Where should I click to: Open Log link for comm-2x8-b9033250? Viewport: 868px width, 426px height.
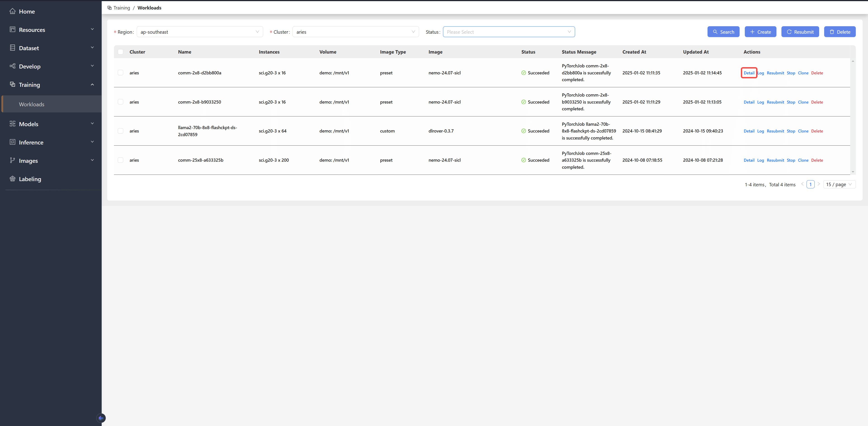tap(760, 102)
